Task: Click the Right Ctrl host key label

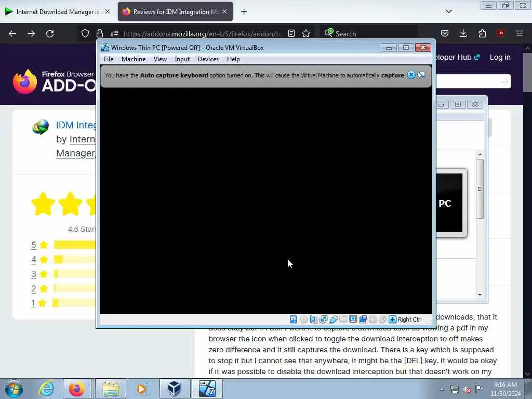Action: (x=409, y=320)
